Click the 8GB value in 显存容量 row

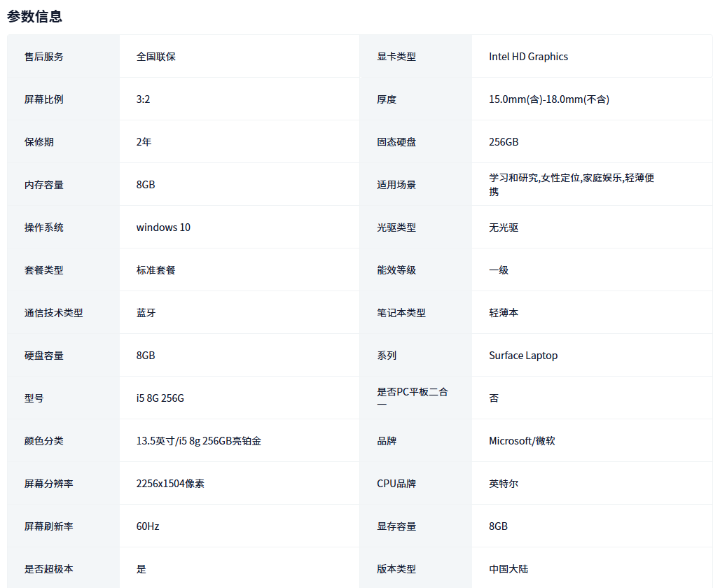tap(498, 526)
